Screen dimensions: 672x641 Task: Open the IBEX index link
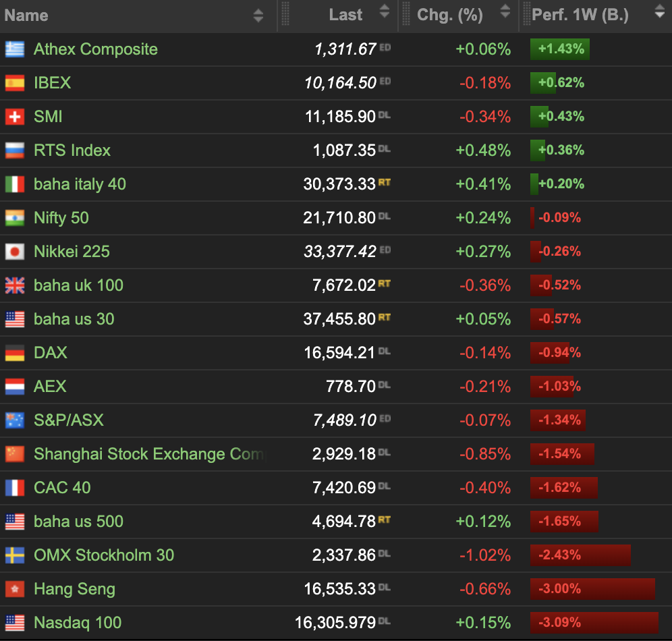[52, 83]
